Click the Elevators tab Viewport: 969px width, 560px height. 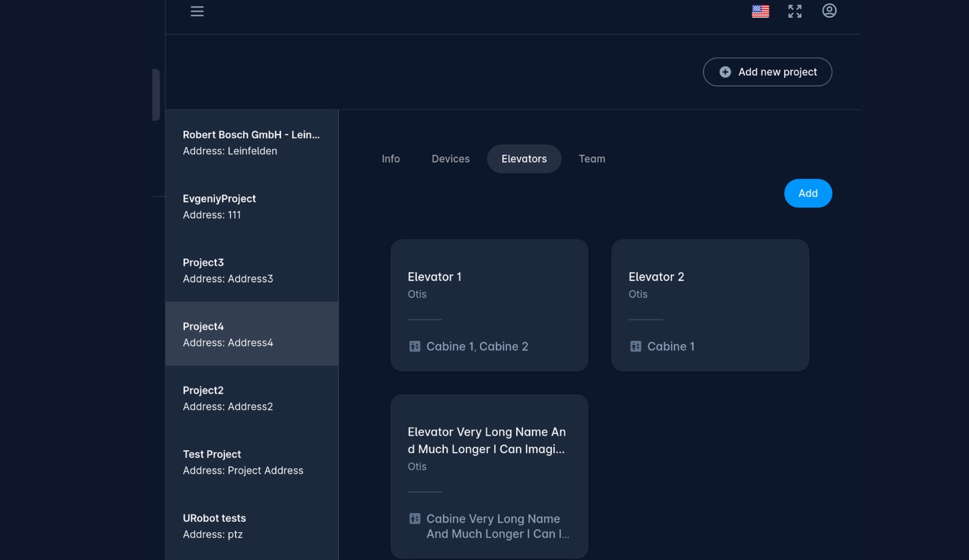[523, 158]
